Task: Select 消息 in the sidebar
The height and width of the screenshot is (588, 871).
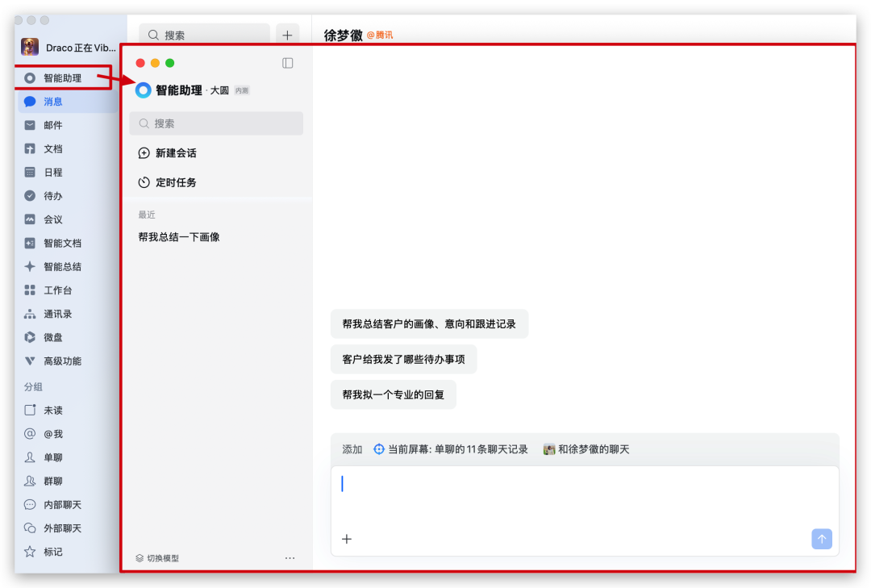Action: 67,102
